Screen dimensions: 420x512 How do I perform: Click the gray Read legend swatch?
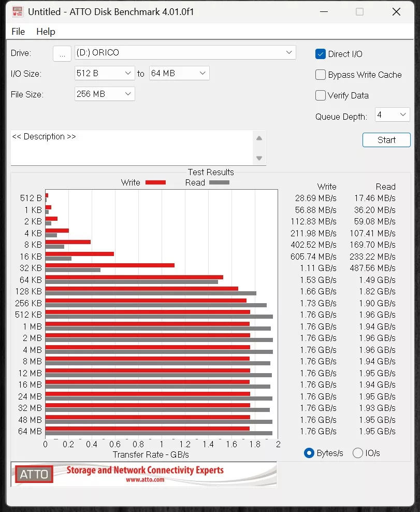coord(219,182)
